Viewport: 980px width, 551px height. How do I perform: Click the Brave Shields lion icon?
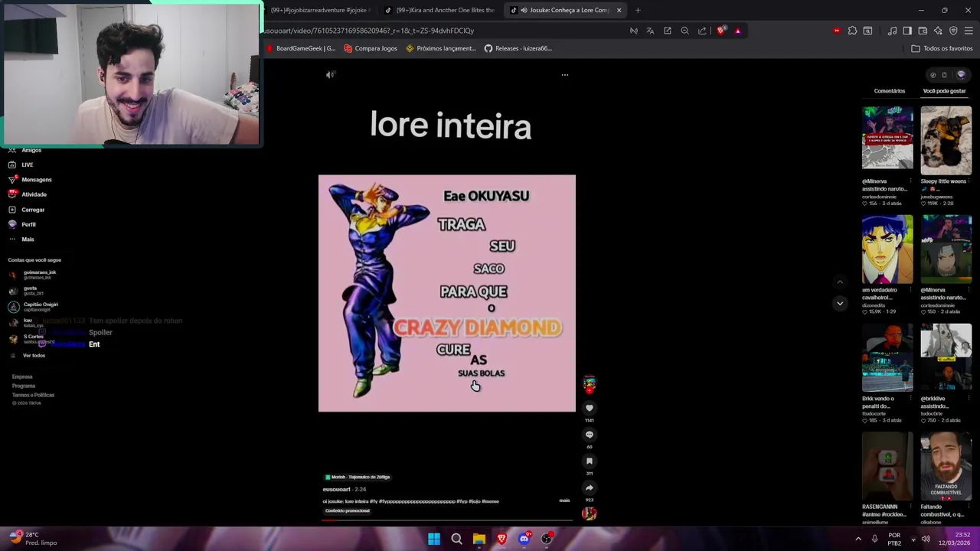pos(721,31)
